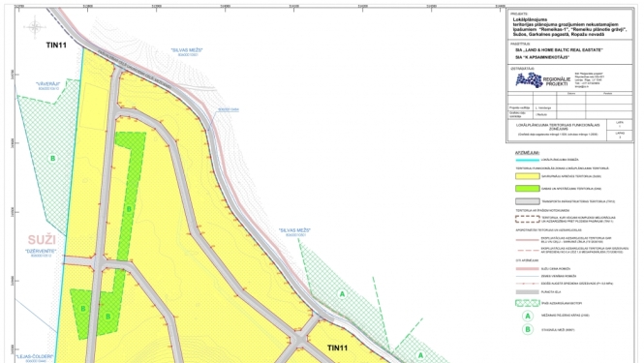Click the LAPAS total sheets cell
The height and width of the screenshot is (363, 644).
[x=620, y=136]
